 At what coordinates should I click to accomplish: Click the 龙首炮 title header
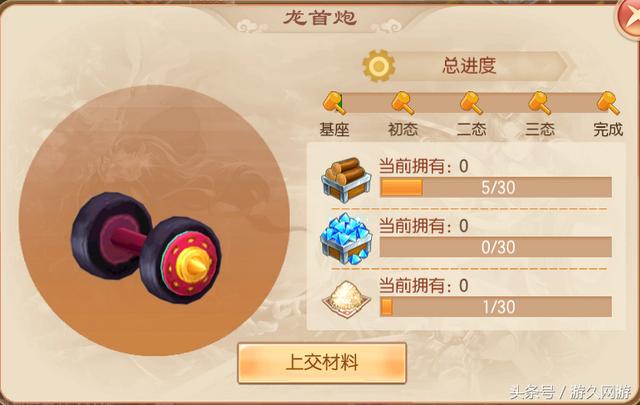coord(320,18)
